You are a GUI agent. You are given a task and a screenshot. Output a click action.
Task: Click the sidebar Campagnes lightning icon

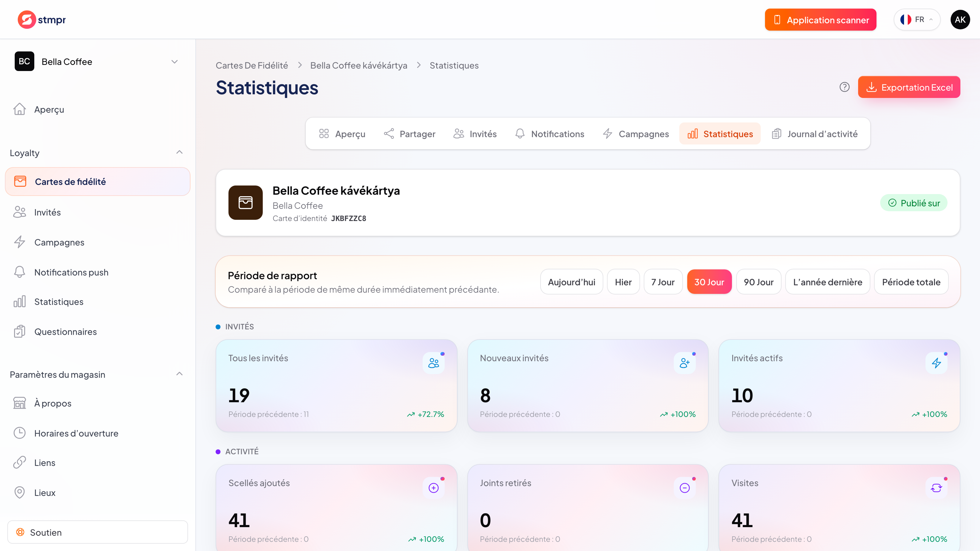tap(19, 242)
